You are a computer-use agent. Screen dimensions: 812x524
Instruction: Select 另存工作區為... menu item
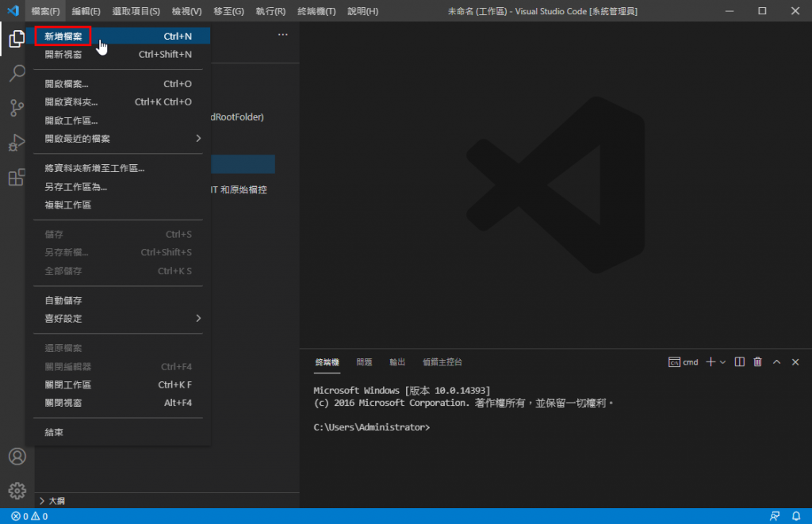(118, 187)
